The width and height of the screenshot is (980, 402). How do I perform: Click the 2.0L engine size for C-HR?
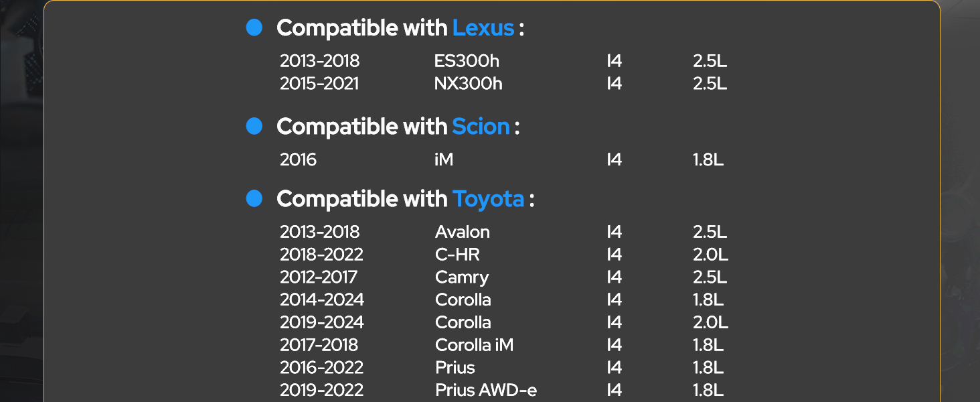tap(710, 255)
